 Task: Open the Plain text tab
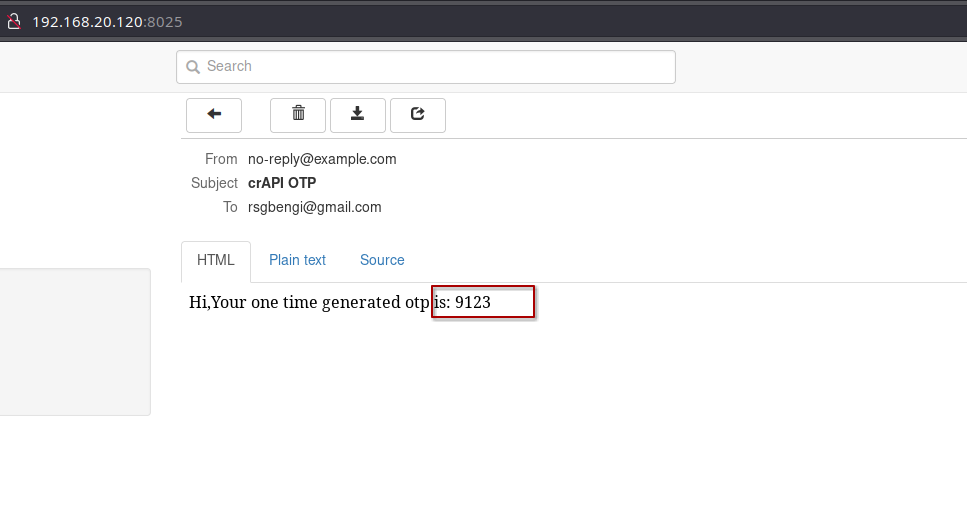297,260
